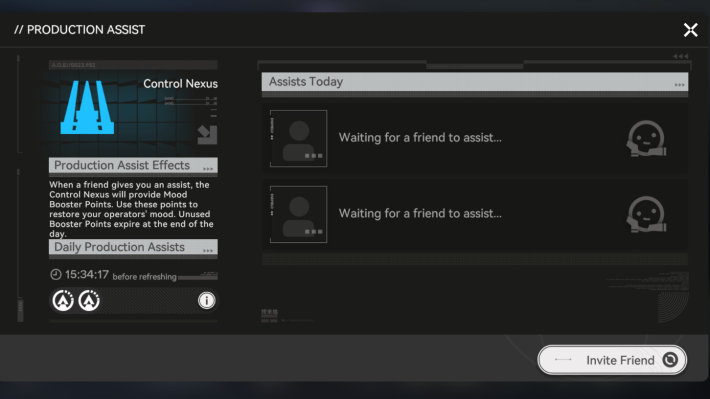Click the 15:34:17 refresh countdown
The width and height of the screenshot is (710, 399).
[x=86, y=274]
